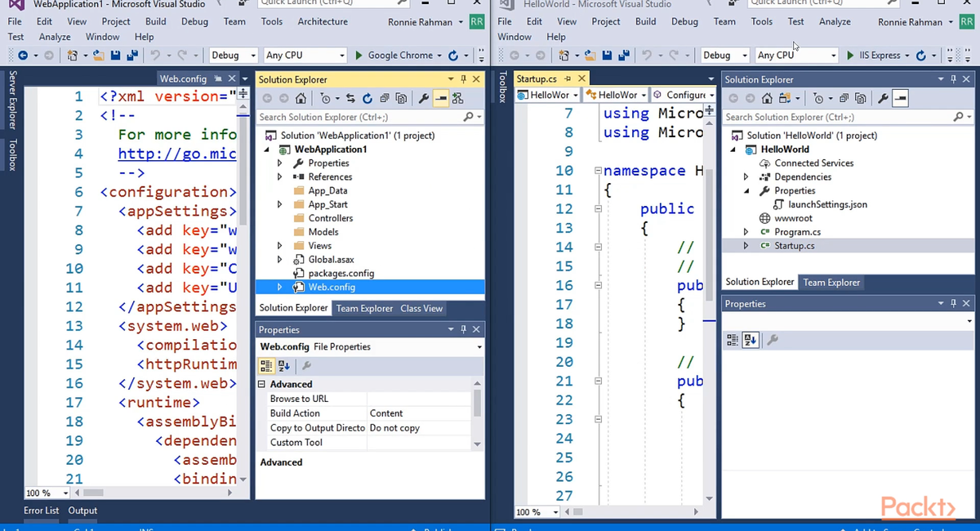
Task: Toggle Categorized view in Web.config Properties panel
Action: point(267,366)
